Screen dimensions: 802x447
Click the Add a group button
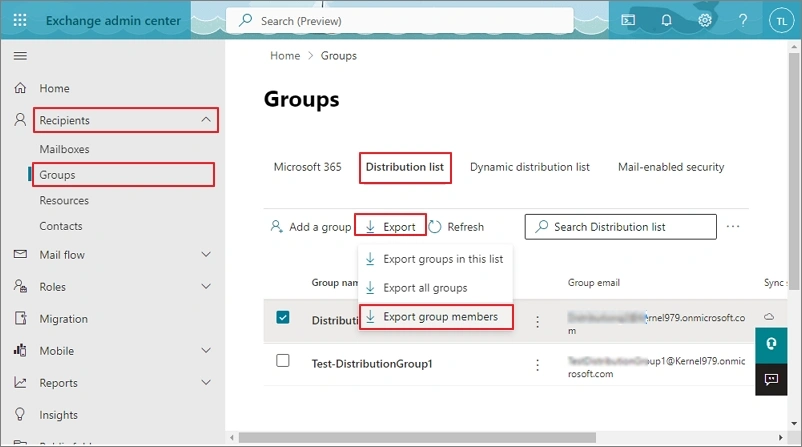(310, 227)
